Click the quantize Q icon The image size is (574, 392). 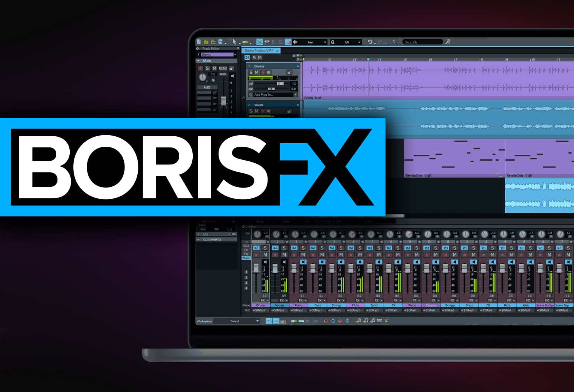333,42
